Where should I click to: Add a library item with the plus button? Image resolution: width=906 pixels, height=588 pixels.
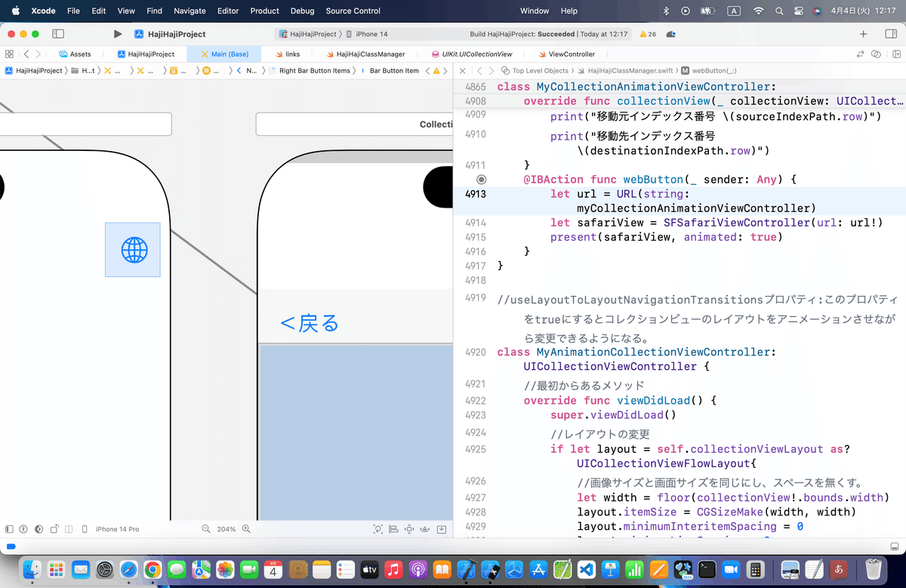coord(864,34)
